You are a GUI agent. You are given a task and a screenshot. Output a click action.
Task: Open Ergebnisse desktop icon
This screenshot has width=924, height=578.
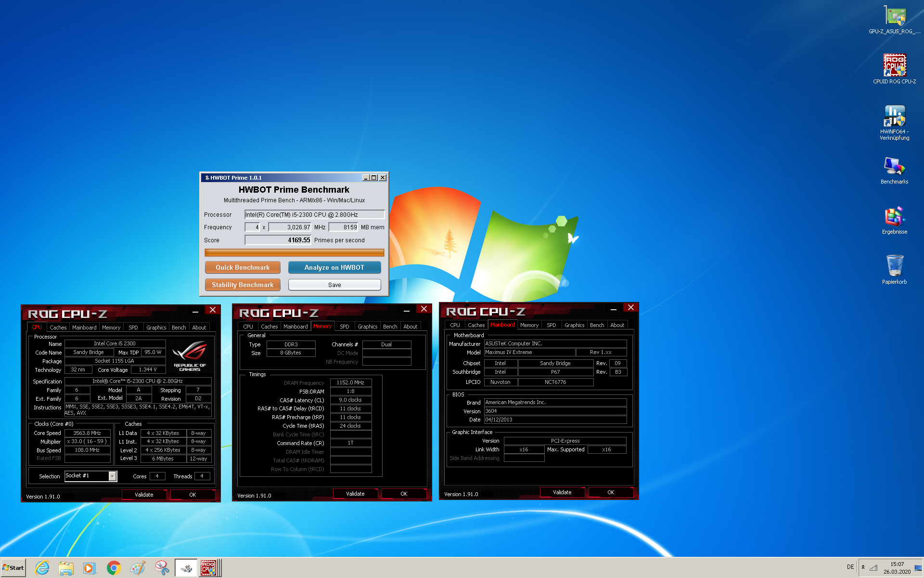[x=894, y=221]
